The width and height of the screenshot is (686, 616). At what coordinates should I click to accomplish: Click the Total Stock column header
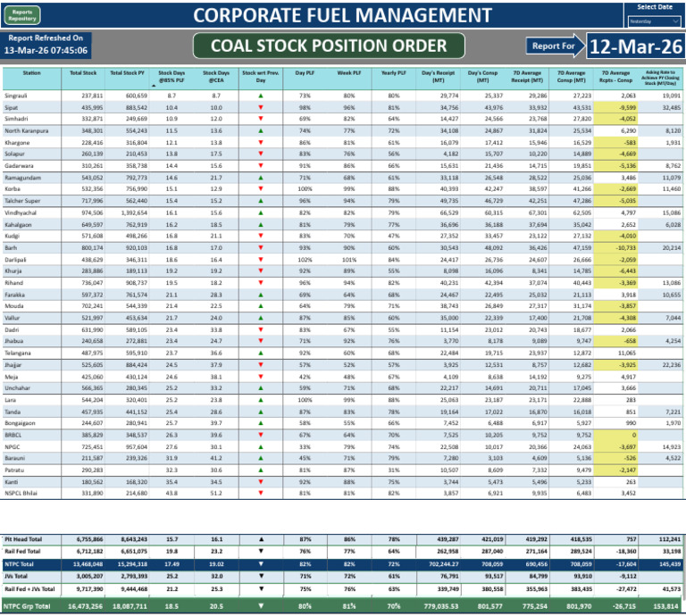(83, 73)
